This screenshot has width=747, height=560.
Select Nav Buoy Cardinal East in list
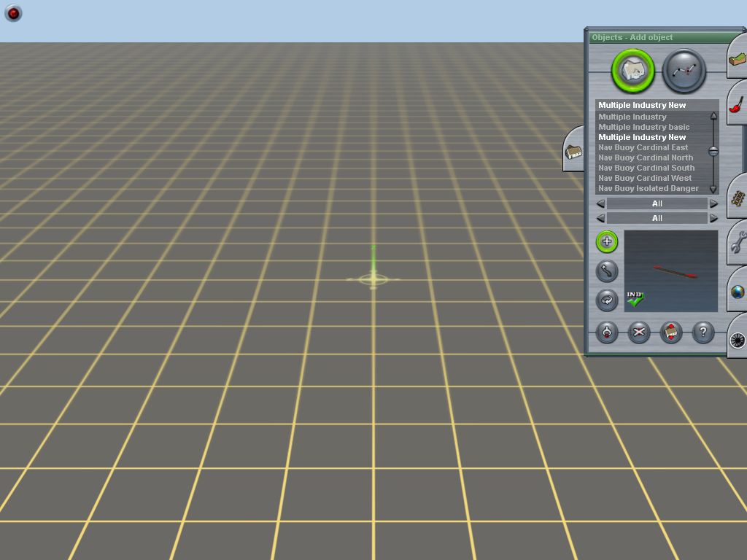pos(643,147)
